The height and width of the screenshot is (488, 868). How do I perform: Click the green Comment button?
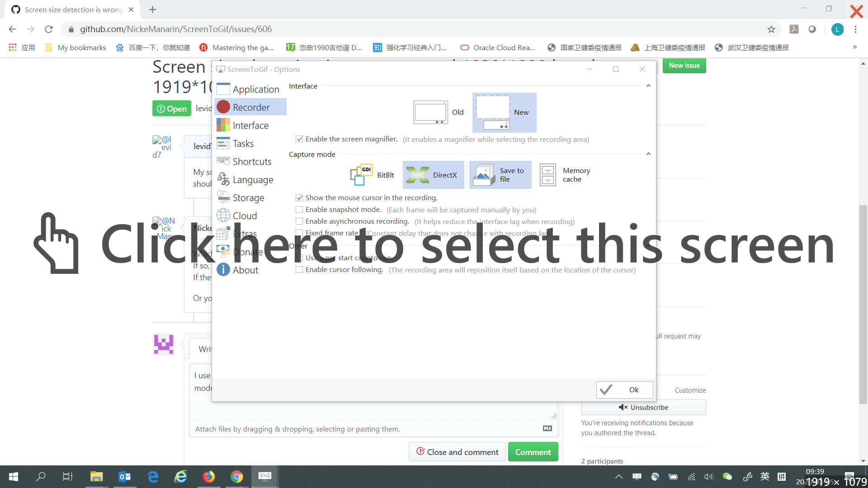coord(533,452)
